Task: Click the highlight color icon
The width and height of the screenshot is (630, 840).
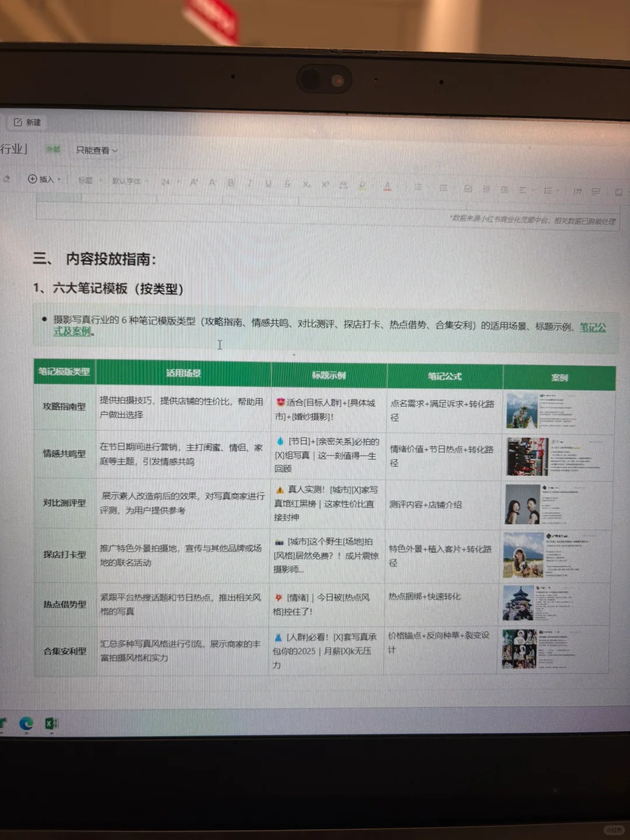Action: (363, 185)
